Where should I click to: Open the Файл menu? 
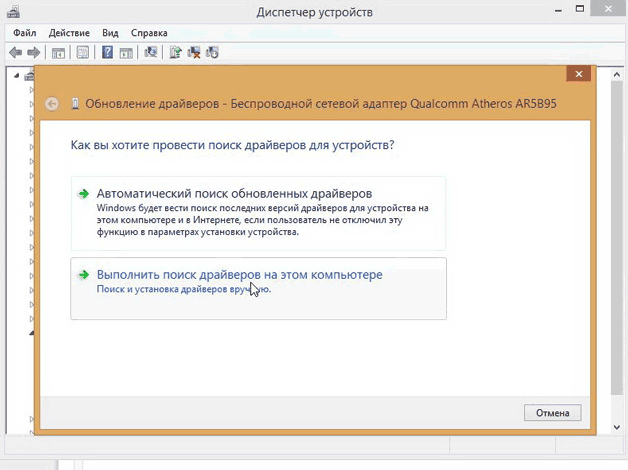pyautogui.click(x=24, y=33)
